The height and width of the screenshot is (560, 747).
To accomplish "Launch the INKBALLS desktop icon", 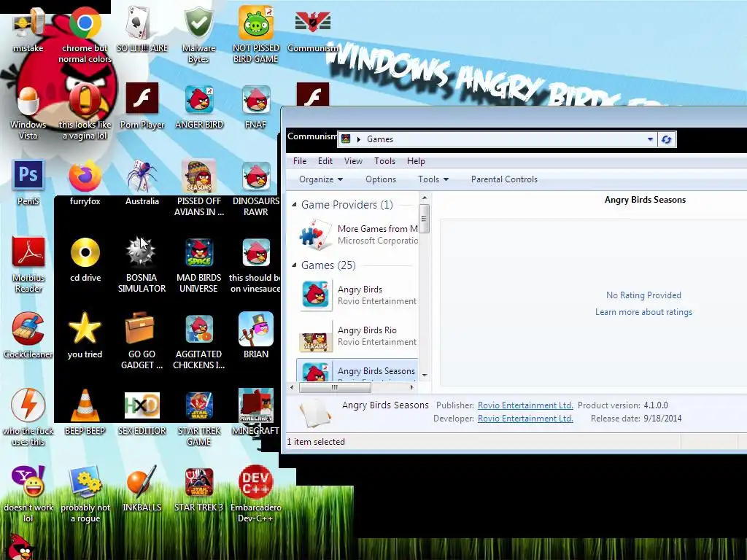I will (x=142, y=488).
